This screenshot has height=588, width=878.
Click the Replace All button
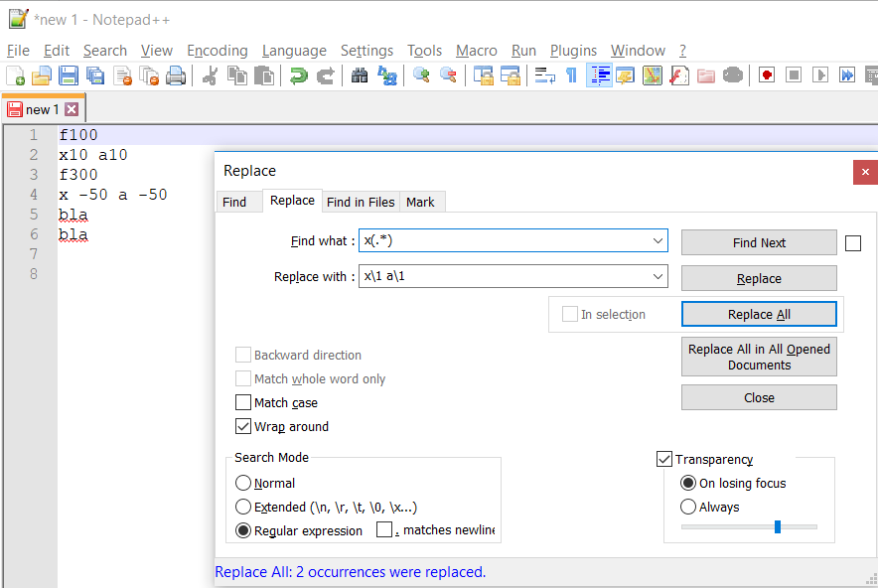pyautogui.click(x=759, y=315)
